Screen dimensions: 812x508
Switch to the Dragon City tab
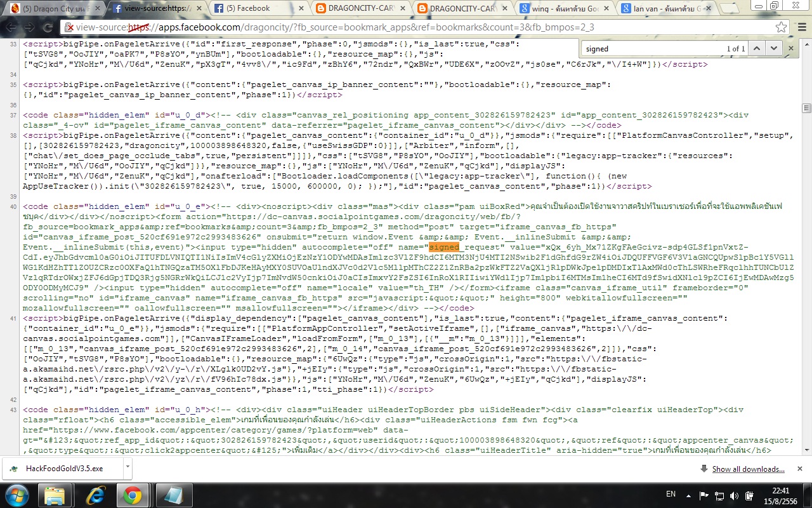point(54,9)
